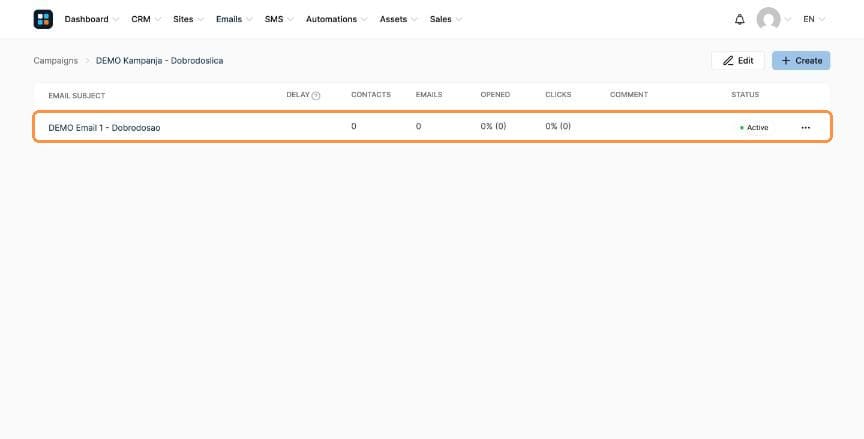Click the EMAILS column header
Viewport: 864px width, 439px height.
[429, 95]
